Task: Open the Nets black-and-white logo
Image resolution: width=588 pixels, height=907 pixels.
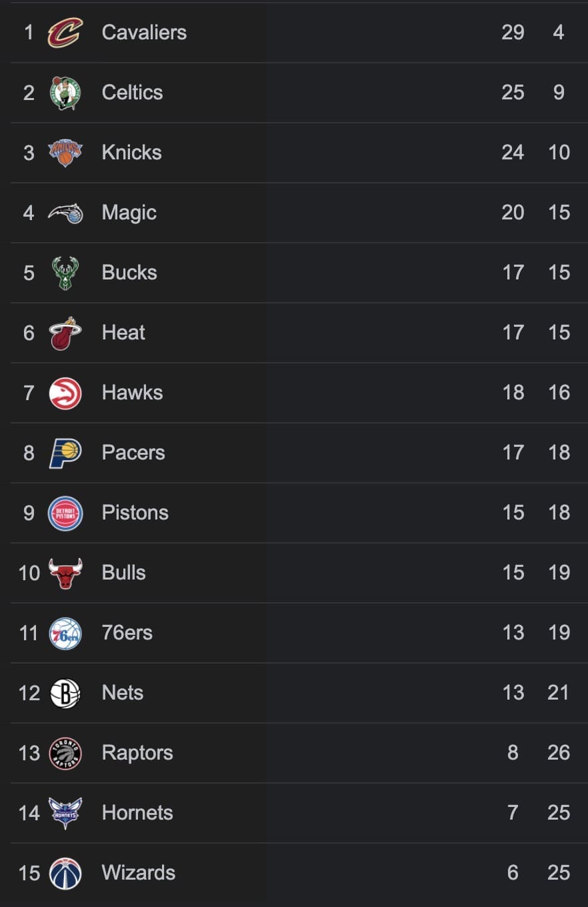Action: pyautogui.click(x=65, y=693)
